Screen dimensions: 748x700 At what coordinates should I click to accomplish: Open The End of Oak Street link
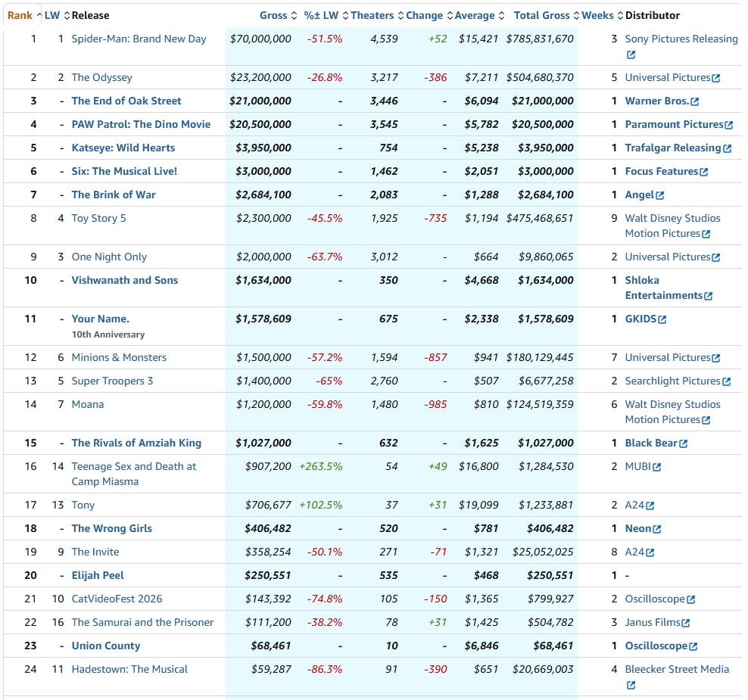coord(126,101)
